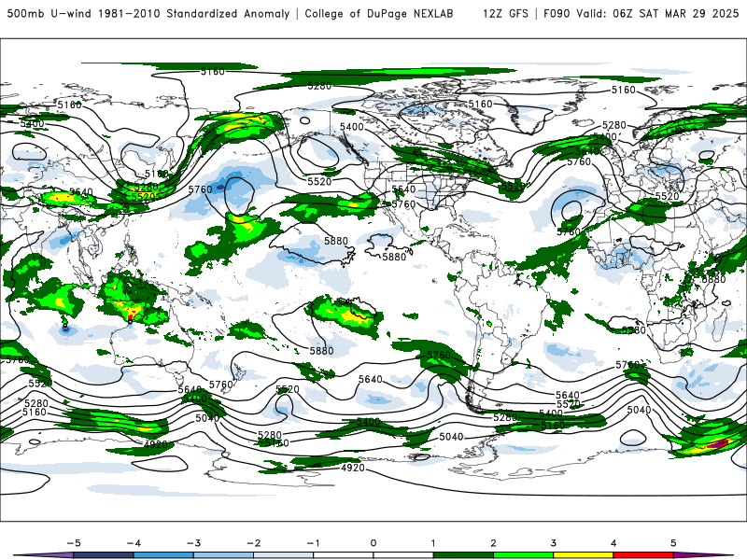Click the legend tick label "2"
Image resolution: width=747 pixels, height=560 pixels.
pos(493,543)
